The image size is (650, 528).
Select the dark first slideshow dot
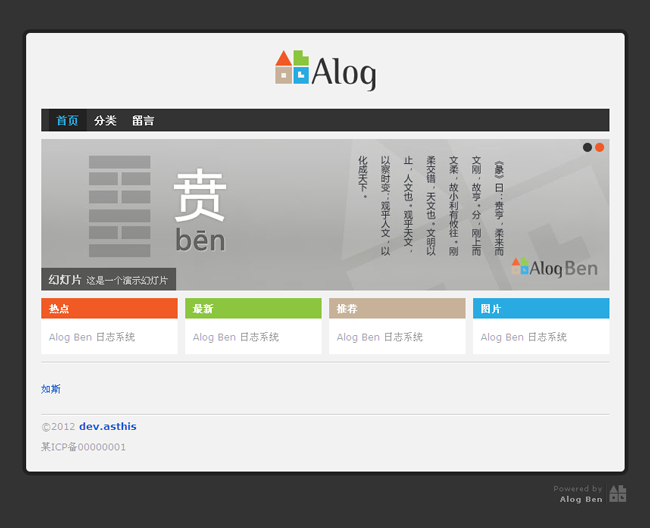587,148
